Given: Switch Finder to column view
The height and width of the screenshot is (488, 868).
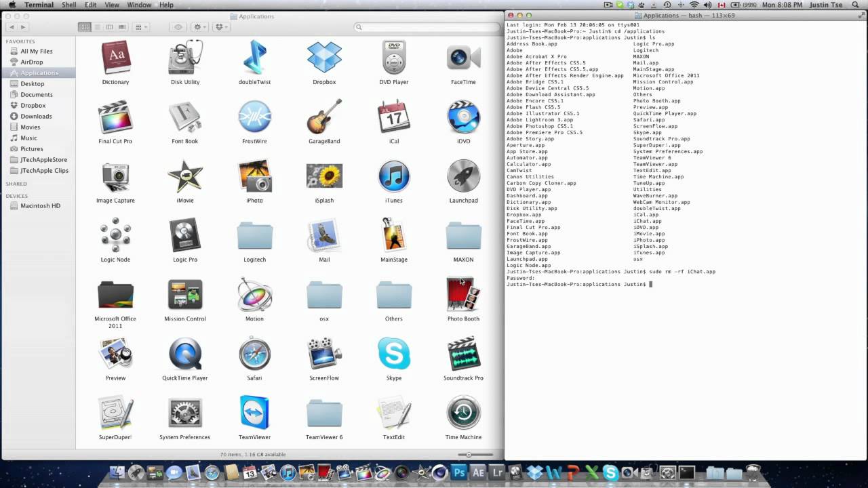Looking at the screenshot, I should [110, 27].
